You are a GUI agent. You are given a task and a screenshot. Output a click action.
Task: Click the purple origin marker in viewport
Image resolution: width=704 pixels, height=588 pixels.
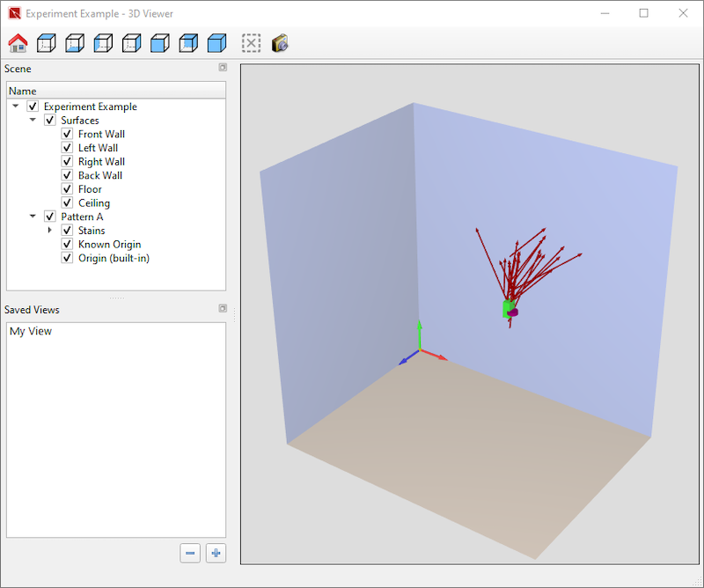coord(513,312)
